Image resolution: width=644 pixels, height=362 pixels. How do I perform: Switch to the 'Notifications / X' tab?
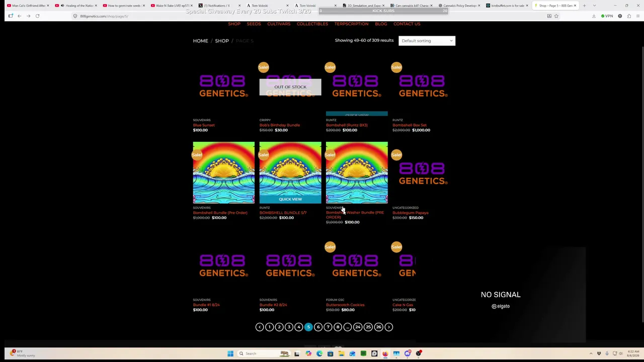point(219,6)
